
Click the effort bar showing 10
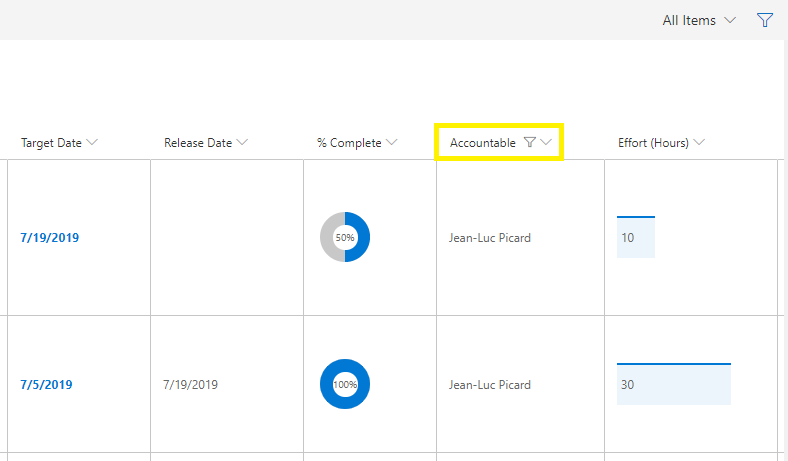(x=635, y=238)
